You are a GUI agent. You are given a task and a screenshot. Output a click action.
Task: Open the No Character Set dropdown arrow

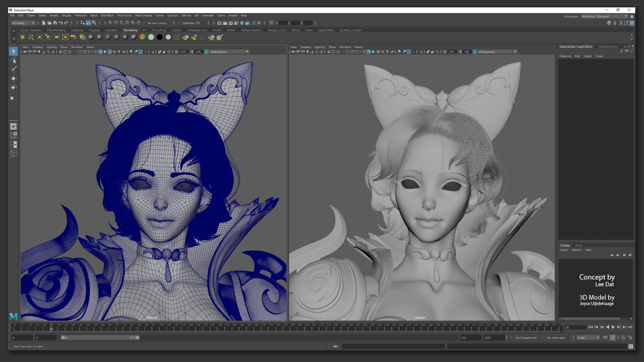coord(511,338)
